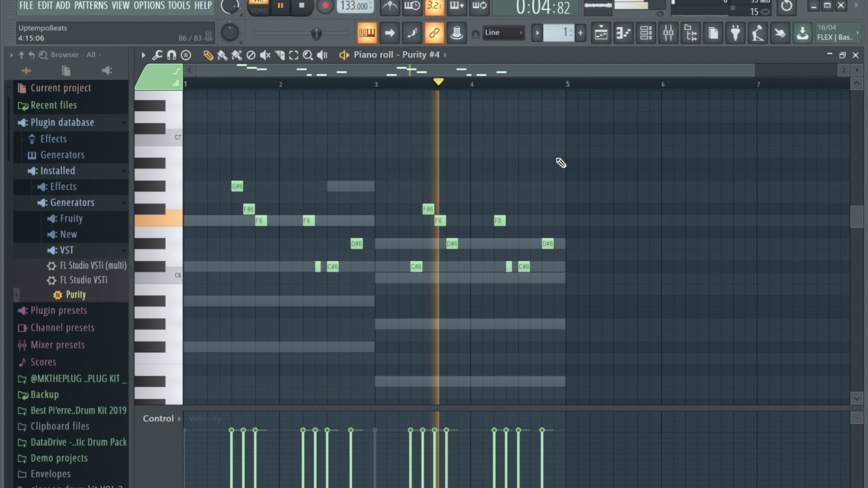Open the TOOLS menu
Screen dimensions: 868x488
[179, 5]
